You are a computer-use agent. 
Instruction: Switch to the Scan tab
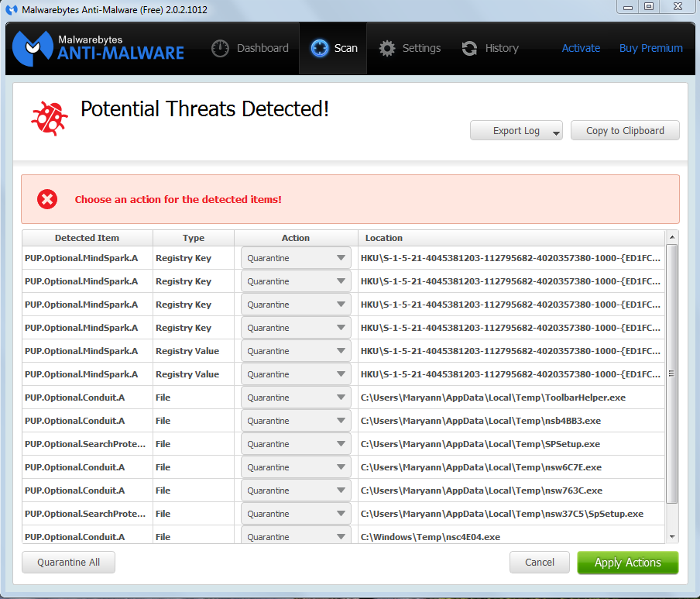point(333,48)
